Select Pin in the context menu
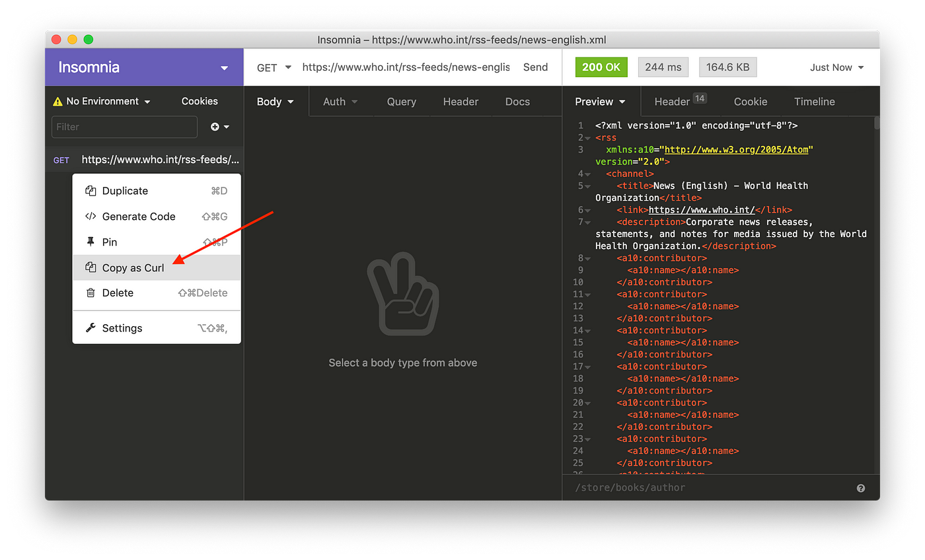The height and width of the screenshot is (560, 925). (157, 242)
